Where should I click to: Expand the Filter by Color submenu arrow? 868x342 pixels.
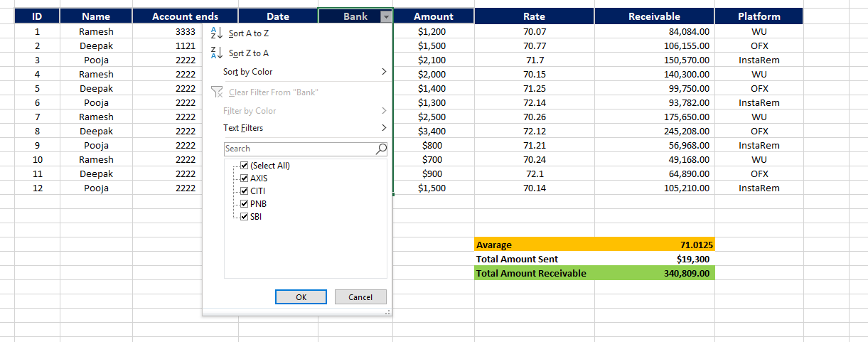click(384, 111)
